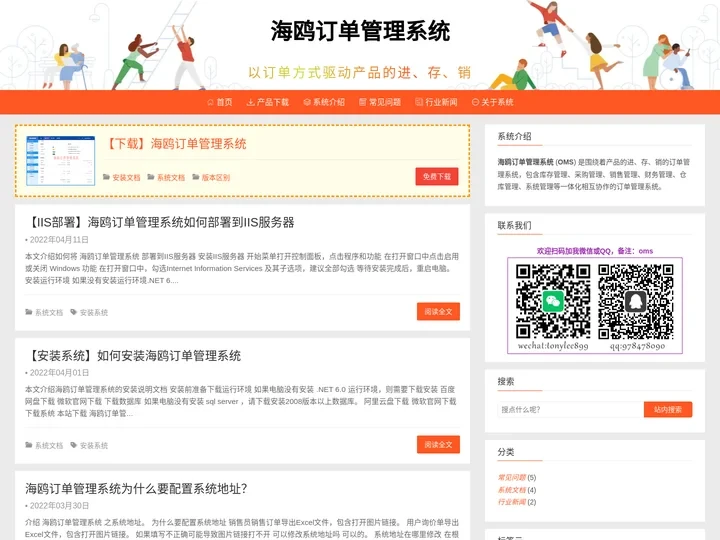The image size is (720, 540).
Task: Click the circle icon beside 关于系统
Action: coord(475,102)
